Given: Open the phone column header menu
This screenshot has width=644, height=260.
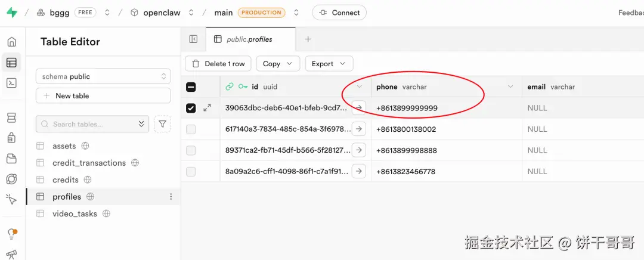Looking at the screenshot, I should pyautogui.click(x=510, y=87).
